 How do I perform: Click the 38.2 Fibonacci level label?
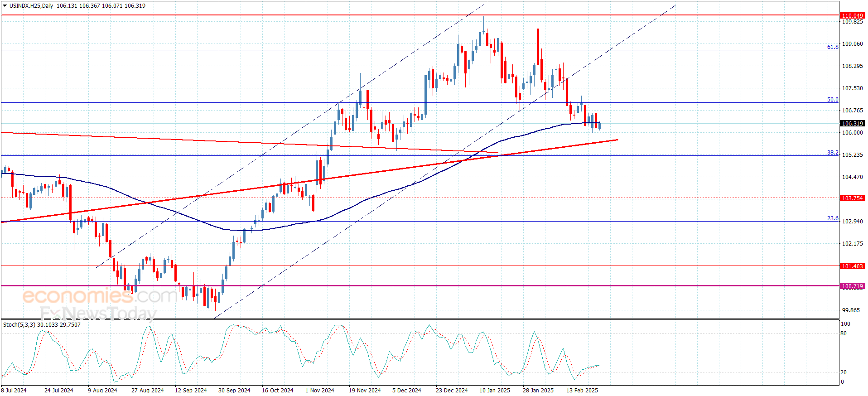click(x=833, y=152)
